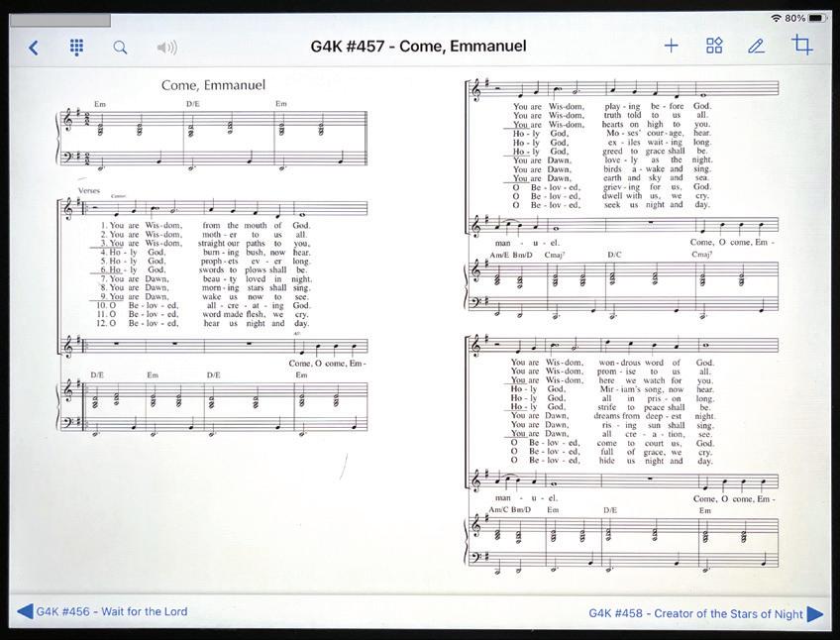Tap the back chevron icon
This screenshot has width=840, height=640.
click(34, 48)
